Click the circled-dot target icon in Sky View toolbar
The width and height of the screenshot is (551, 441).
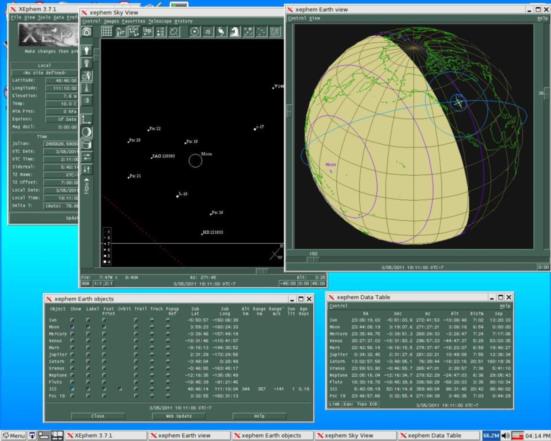pos(195,32)
